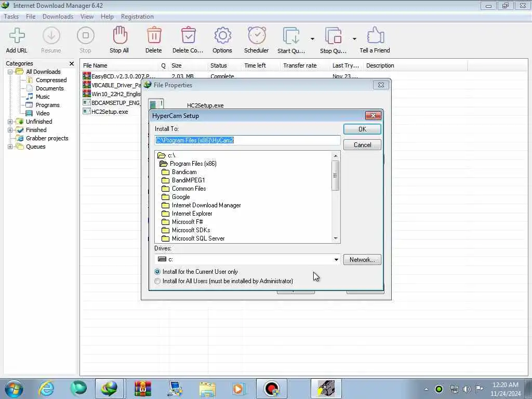Open the Stop Queue dropdown arrow
This screenshot has width=532, height=399.
tap(354, 39)
